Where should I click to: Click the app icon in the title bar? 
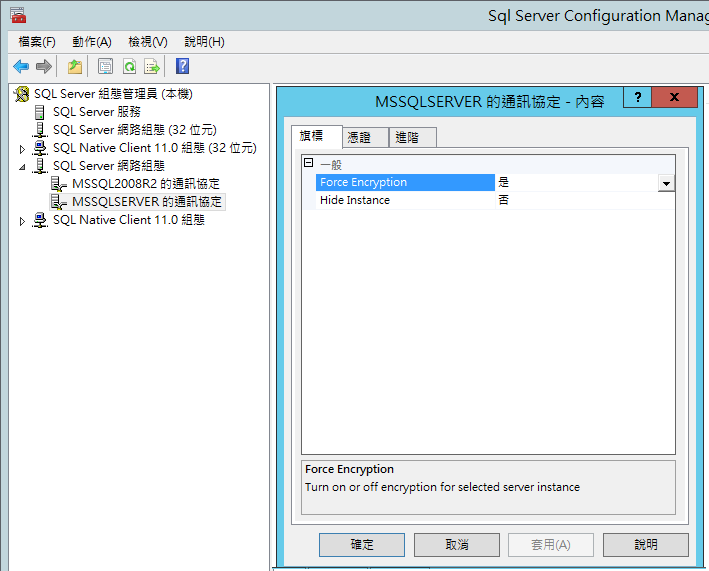18,15
